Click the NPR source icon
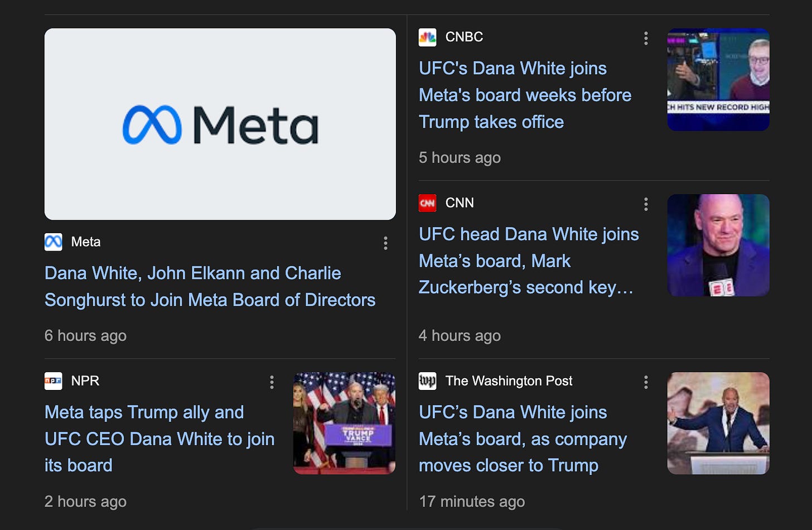Image resolution: width=812 pixels, height=530 pixels. (x=53, y=381)
